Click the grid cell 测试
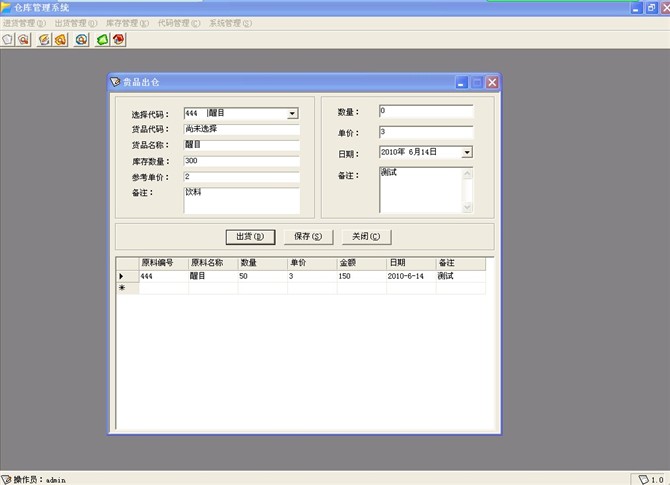 click(461, 276)
